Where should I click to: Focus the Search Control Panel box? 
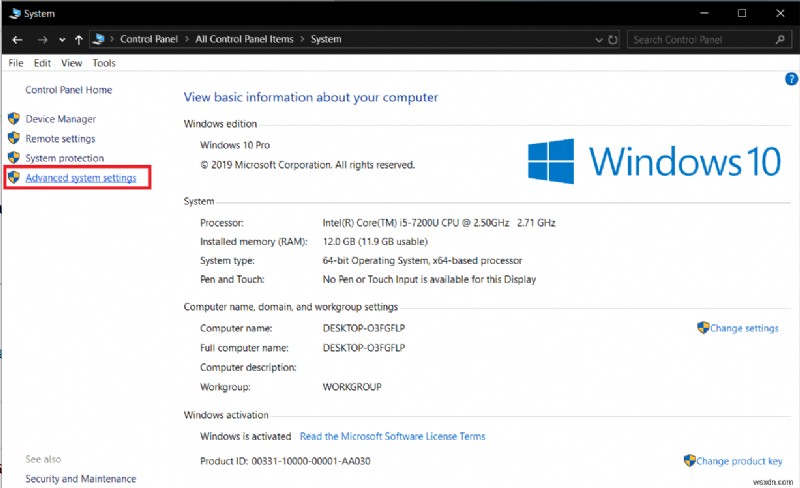(x=707, y=39)
